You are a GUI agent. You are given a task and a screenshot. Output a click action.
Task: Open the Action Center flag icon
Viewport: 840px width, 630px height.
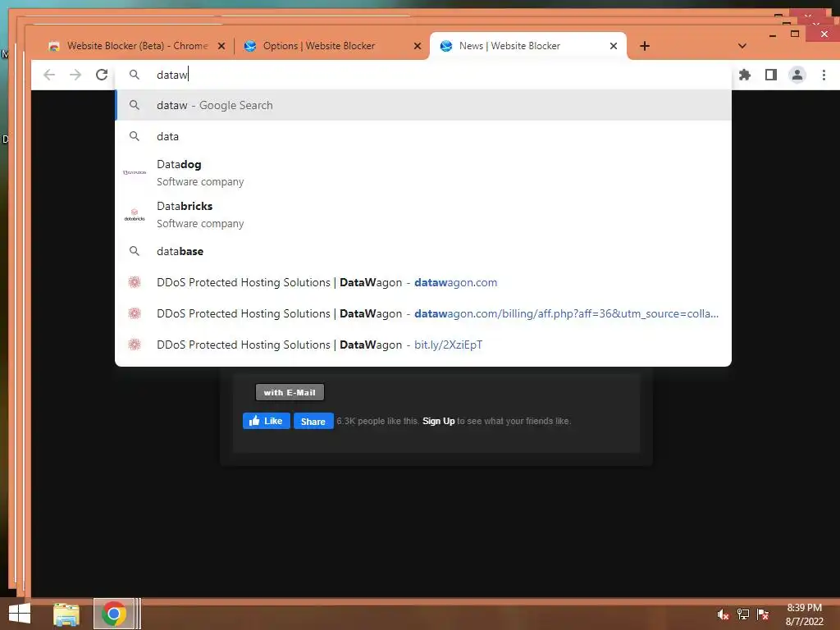tap(763, 614)
